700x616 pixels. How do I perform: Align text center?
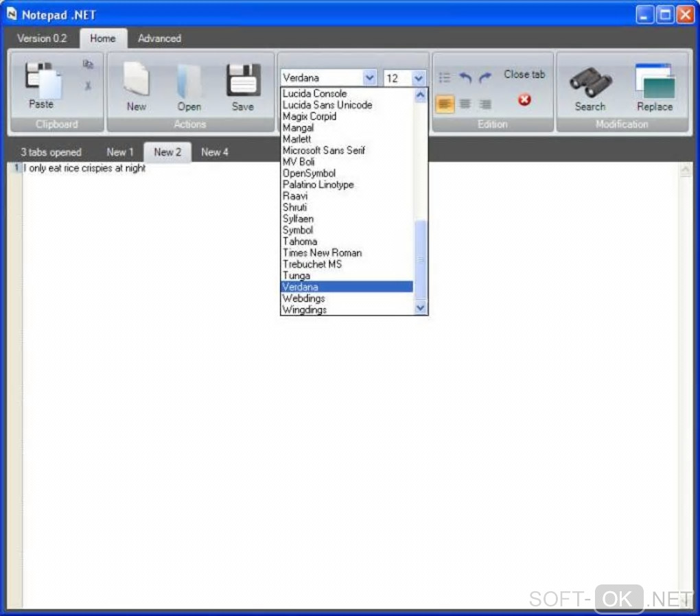point(465,104)
